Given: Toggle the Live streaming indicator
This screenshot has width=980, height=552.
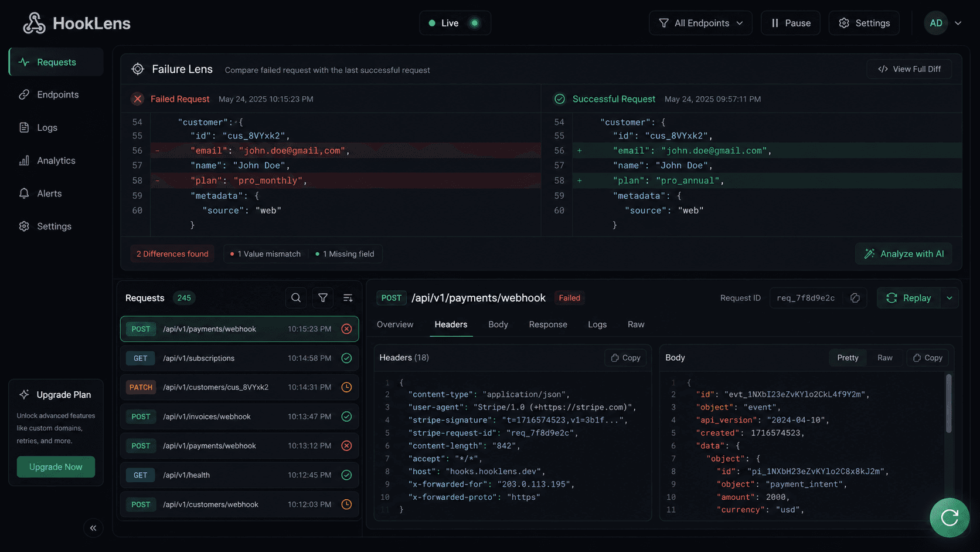Looking at the screenshot, I should coord(455,23).
